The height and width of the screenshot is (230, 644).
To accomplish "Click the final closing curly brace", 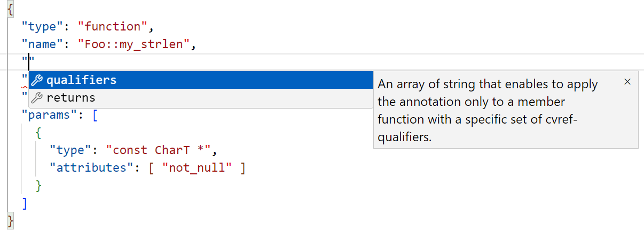I will pyautogui.click(x=11, y=220).
